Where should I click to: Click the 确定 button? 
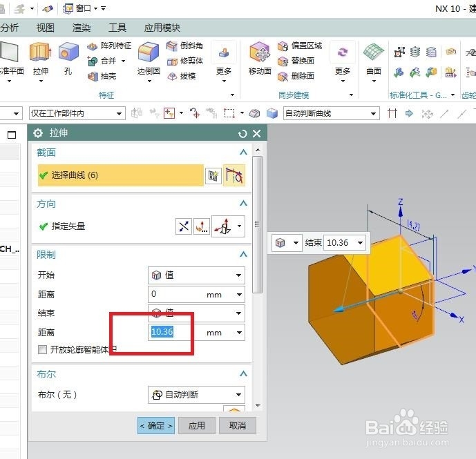[x=156, y=426]
